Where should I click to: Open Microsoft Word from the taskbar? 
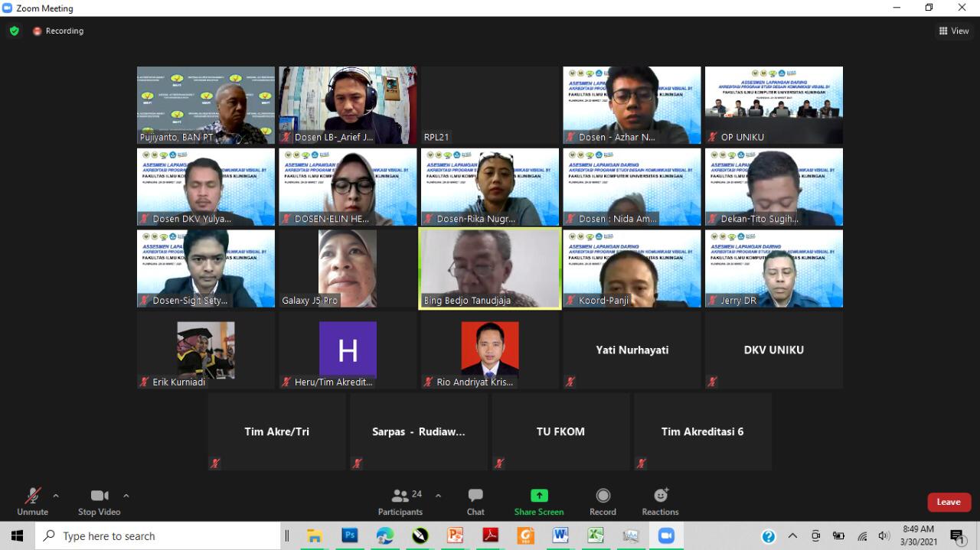point(560,535)
